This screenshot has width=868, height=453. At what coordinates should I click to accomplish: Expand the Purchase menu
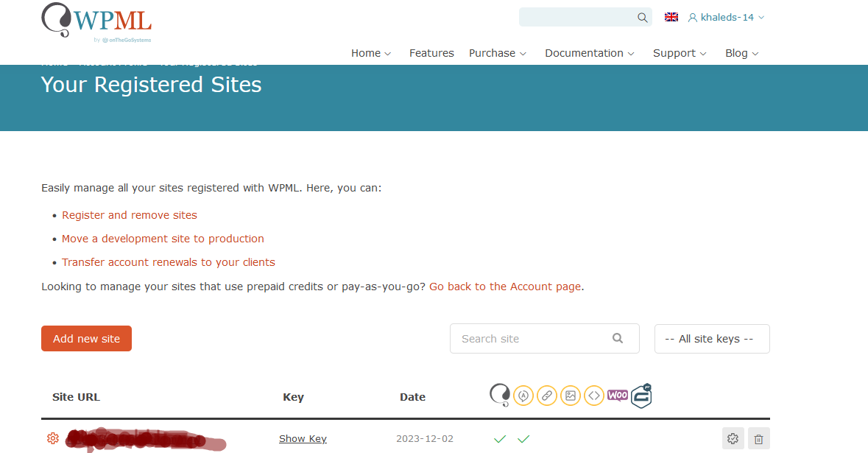click(497, 53)
